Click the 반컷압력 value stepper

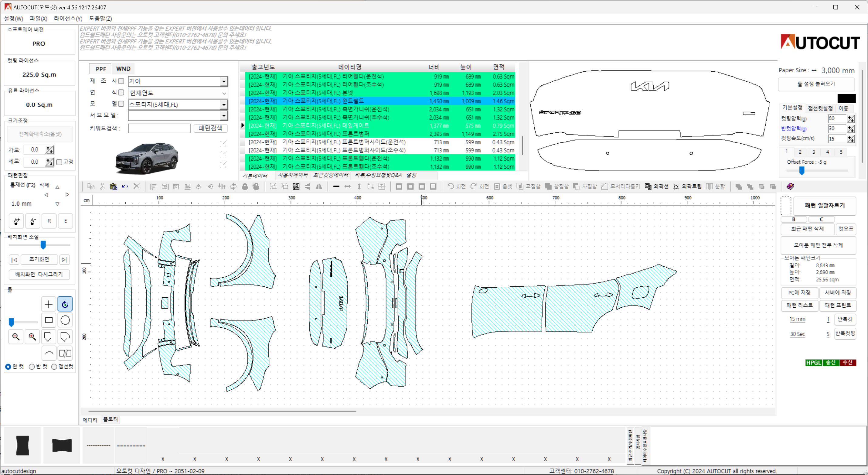click(x=851, y=129)
